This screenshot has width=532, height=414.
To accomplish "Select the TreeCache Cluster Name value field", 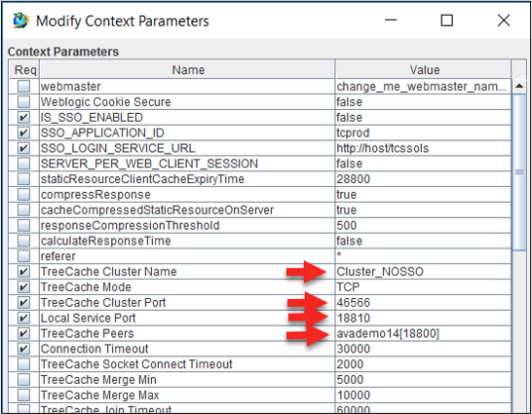I will click(x=423, y=272).
